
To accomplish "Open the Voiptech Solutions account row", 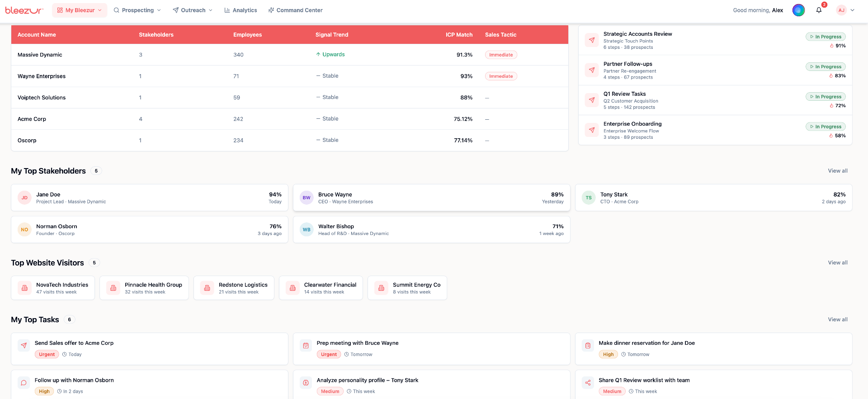I will point(290,98).
